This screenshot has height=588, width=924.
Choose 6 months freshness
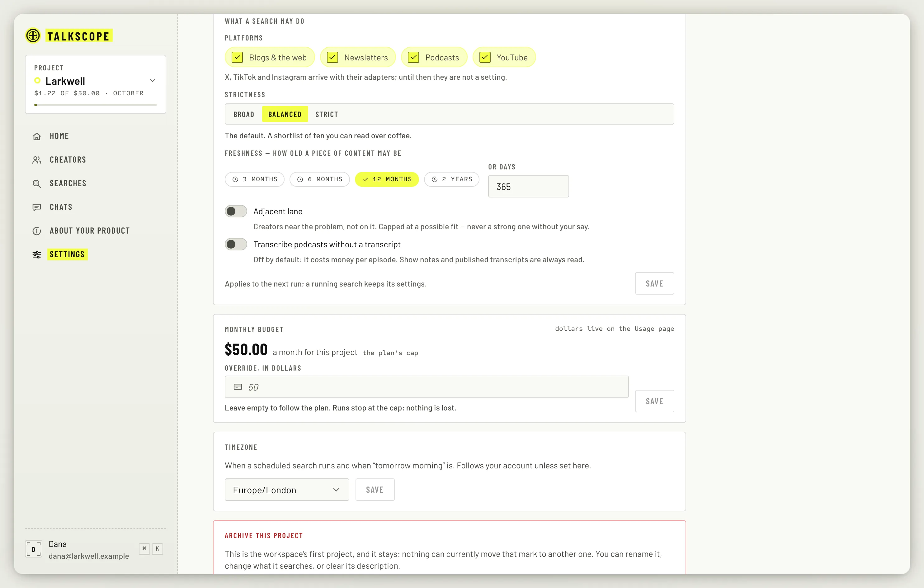320,179
